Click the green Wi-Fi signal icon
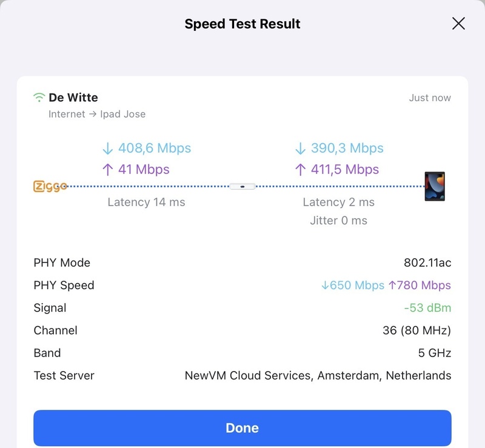 (39, 97)
